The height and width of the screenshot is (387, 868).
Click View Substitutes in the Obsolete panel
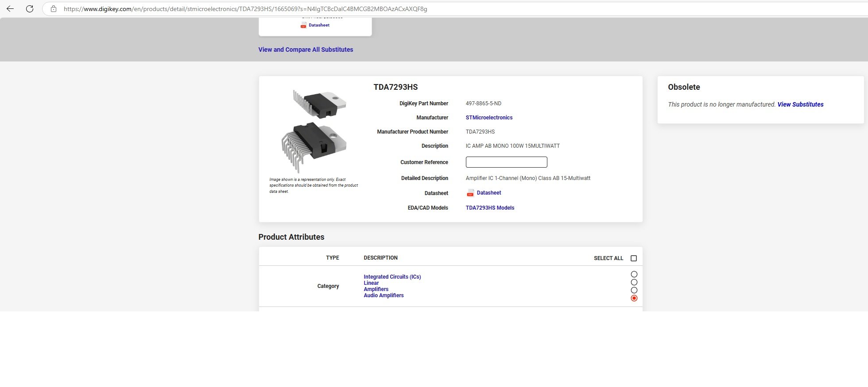point(800,104)
